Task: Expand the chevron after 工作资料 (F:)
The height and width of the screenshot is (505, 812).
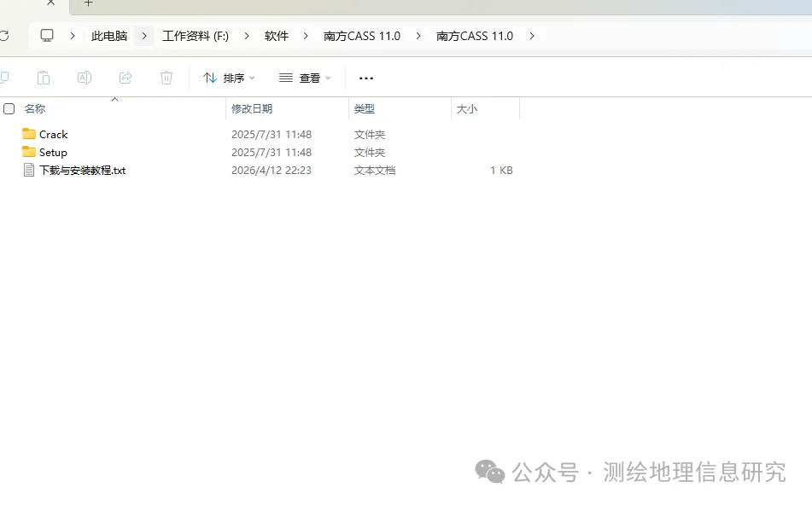Action: click(247, 36)
